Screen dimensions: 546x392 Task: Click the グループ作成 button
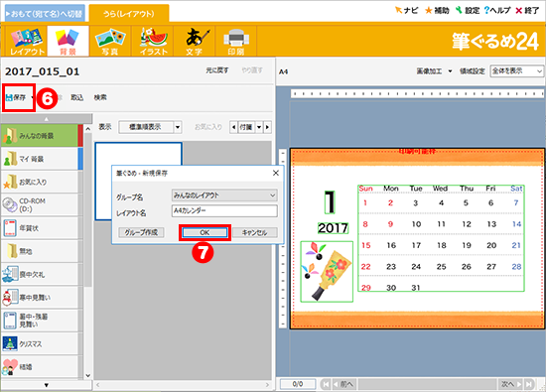[x=141, y=232]
